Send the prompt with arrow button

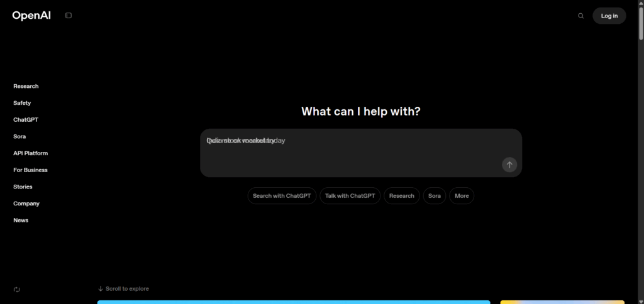(x=509, y=165)
